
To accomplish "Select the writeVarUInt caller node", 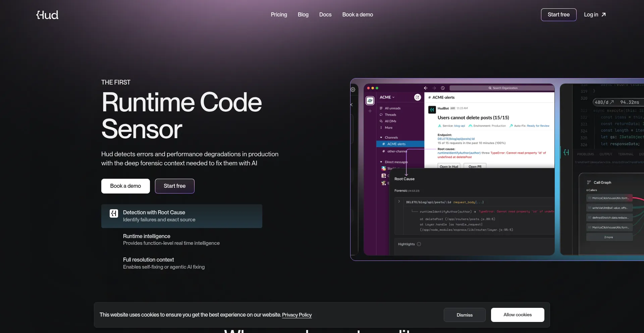I will 609,208.
